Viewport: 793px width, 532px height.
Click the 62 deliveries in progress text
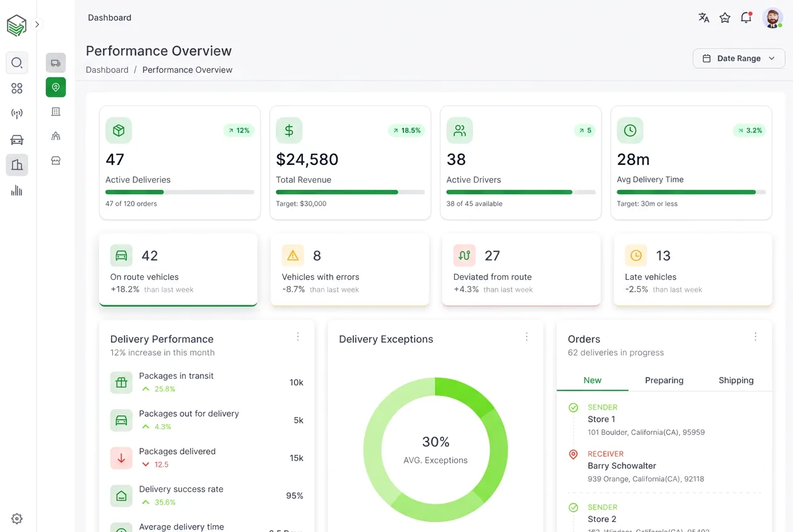(x=615, y=353)
